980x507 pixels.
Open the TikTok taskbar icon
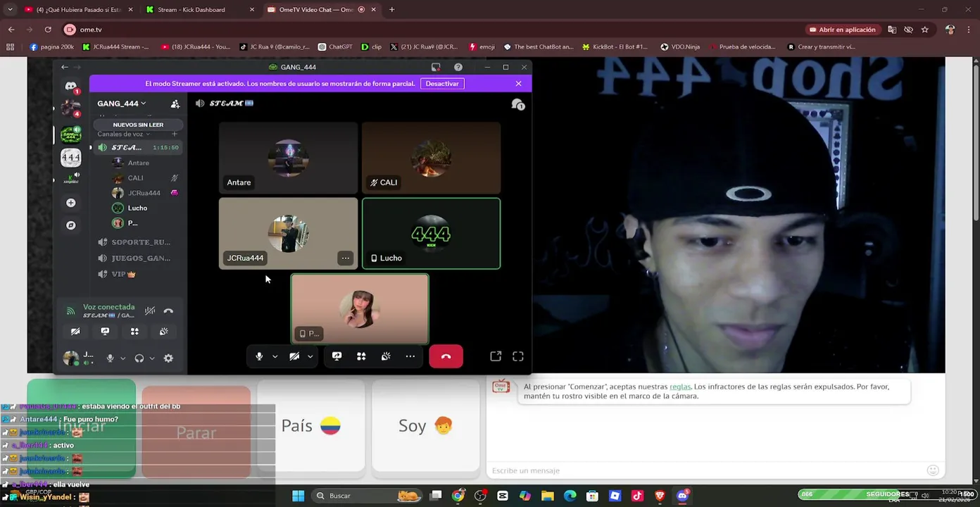(637, 496)
